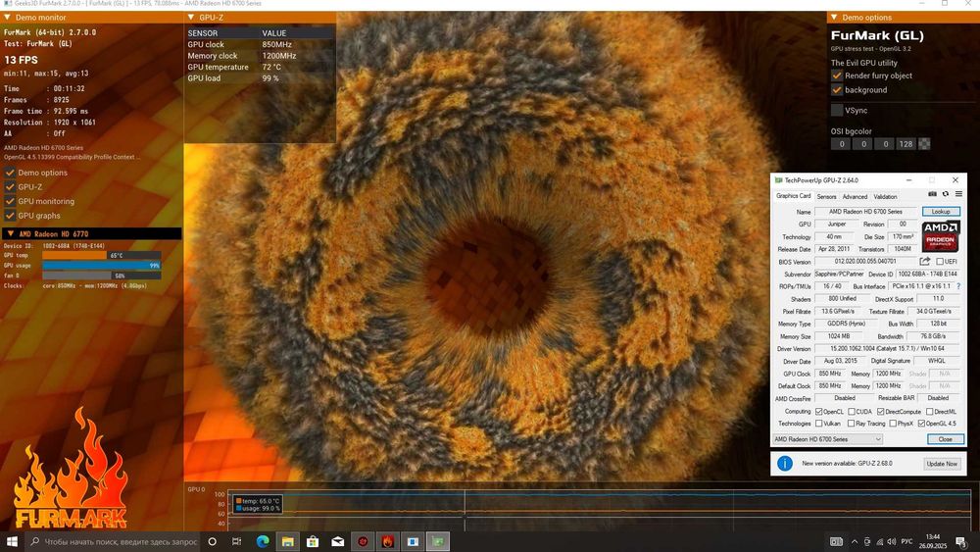Click the BIOS Version field in GPU-Z

tap(865, 262)
